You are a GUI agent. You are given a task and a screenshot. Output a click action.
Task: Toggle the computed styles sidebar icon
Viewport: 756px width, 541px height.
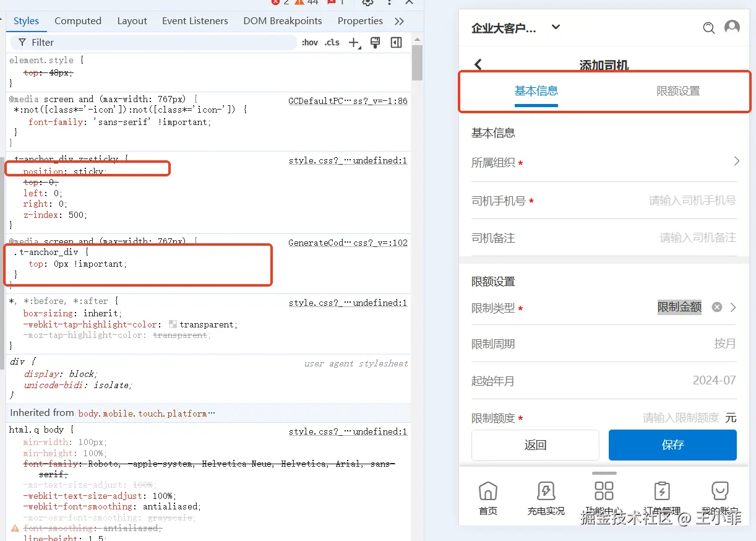click(397, 42)
